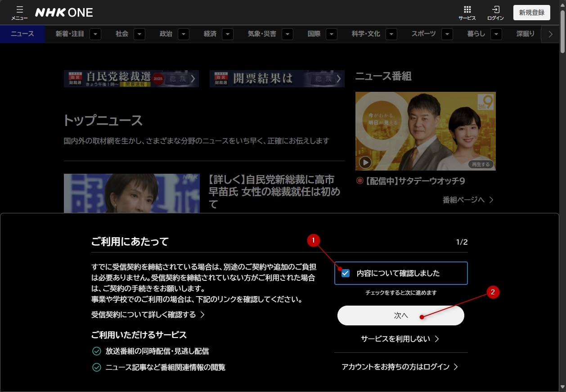Expand the スポーツ dropdown arrow
This screenshot has height=392, width=566.
(447, 34)
